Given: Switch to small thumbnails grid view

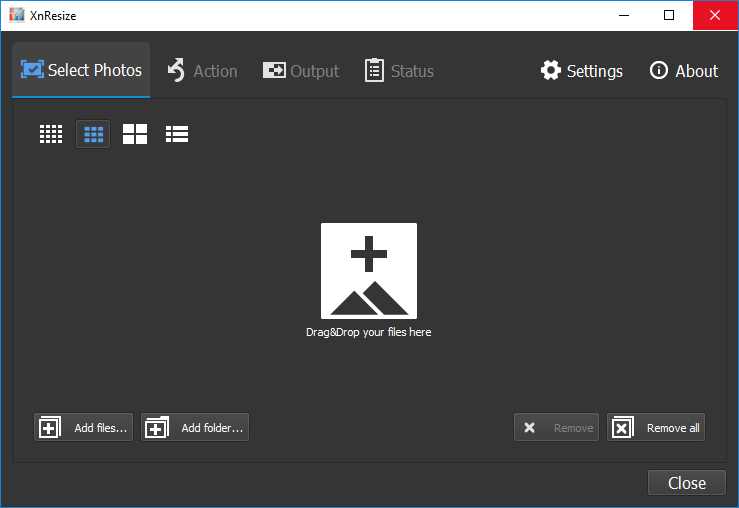Looking at the screenshot, I should (51, 134).
